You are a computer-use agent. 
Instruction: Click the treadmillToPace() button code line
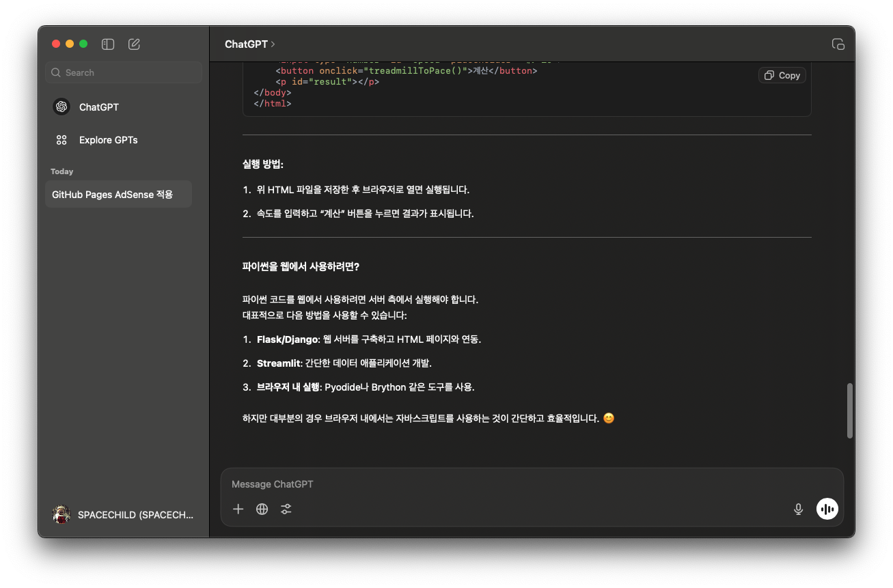(407, 71)
